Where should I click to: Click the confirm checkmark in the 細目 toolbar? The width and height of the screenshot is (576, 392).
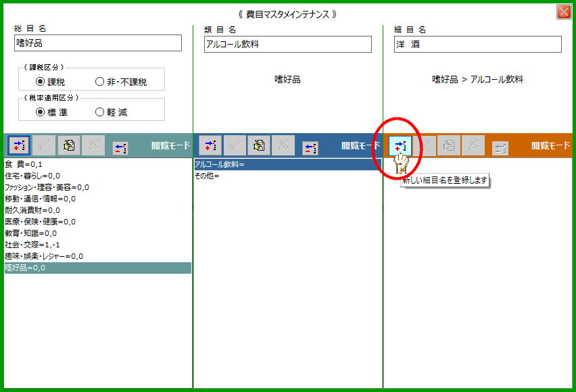(x=425, y=145)
